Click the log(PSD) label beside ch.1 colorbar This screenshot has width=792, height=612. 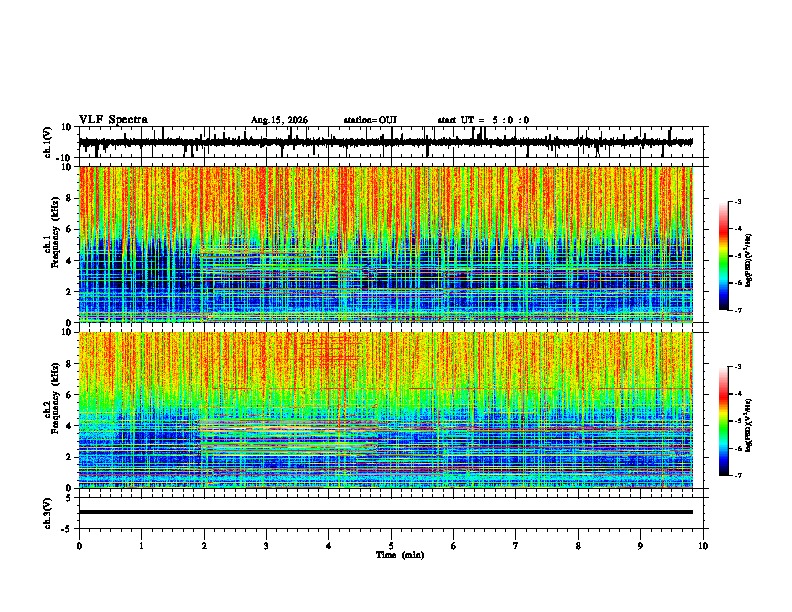[x=748, y=260]
